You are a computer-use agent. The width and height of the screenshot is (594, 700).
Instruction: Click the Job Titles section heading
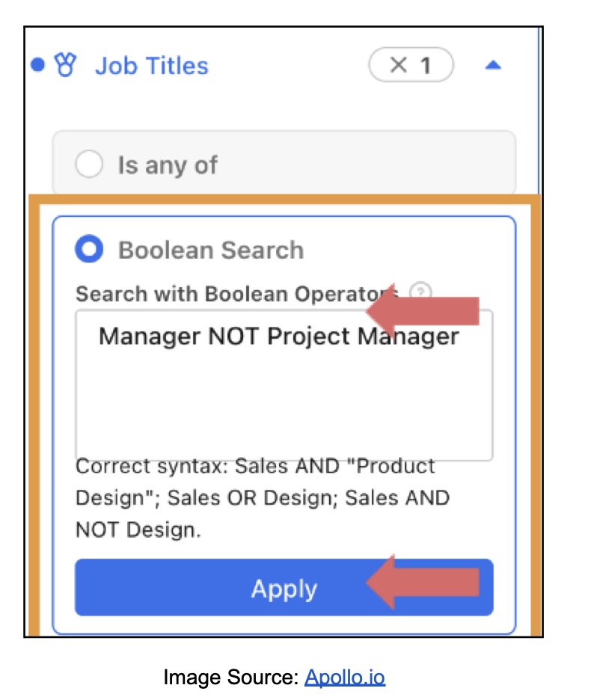pos(152,66)
